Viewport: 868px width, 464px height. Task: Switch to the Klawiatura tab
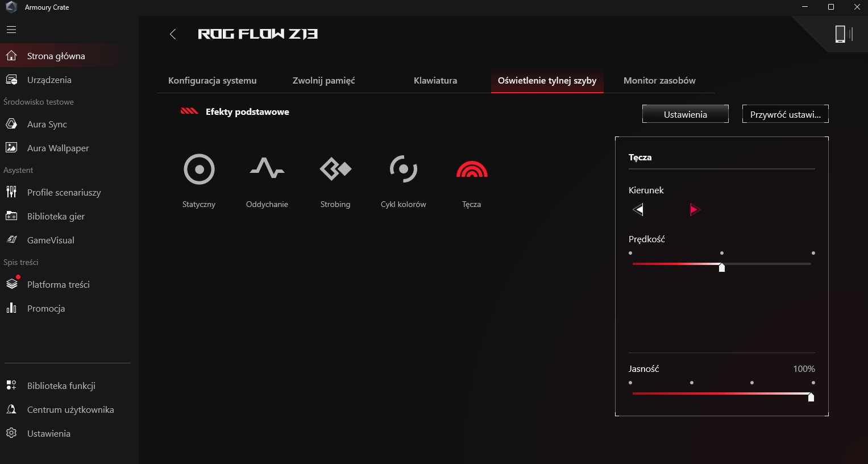(435, 81)
